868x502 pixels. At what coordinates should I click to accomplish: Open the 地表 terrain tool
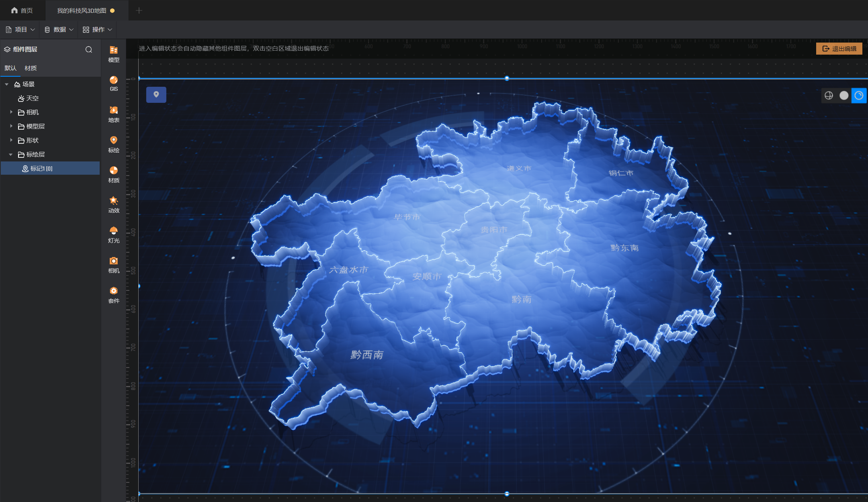point(114,114)
